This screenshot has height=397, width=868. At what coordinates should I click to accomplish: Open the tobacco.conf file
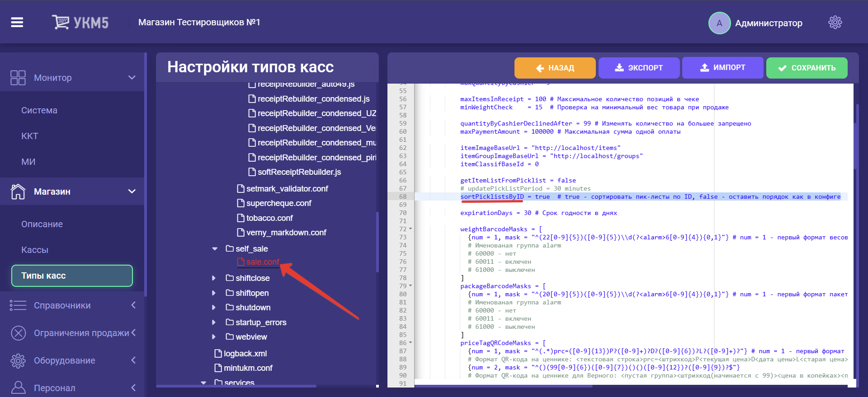point(269,218)
